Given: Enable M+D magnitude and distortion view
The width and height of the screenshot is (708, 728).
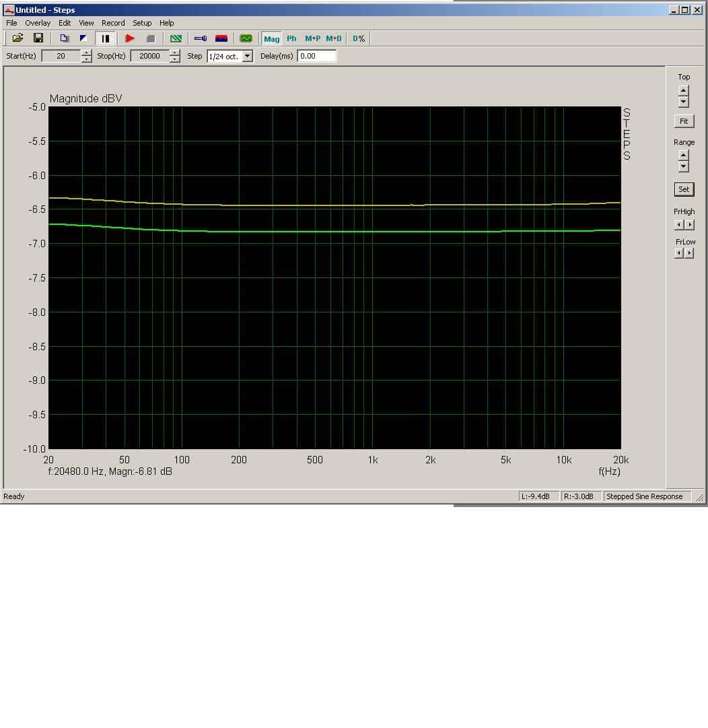Looking at the screenshot, I should tap(333, 38).
